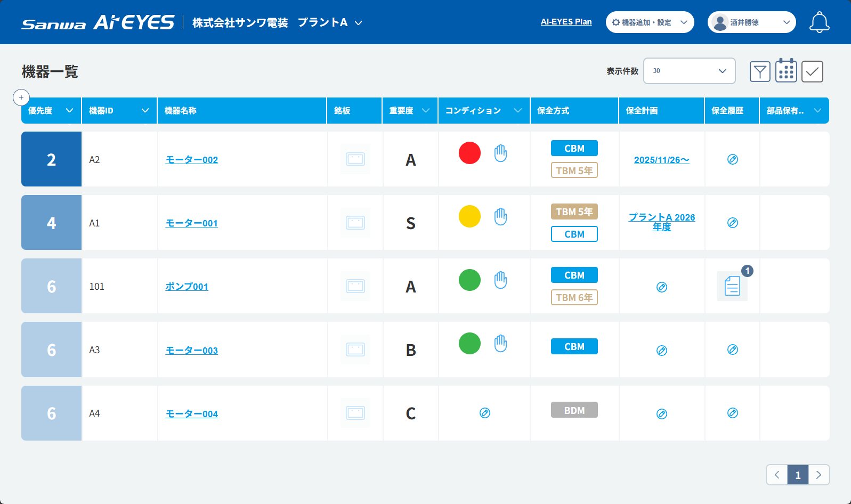
Task: Click the 保全方式 column header
Action: coord(574,110)
